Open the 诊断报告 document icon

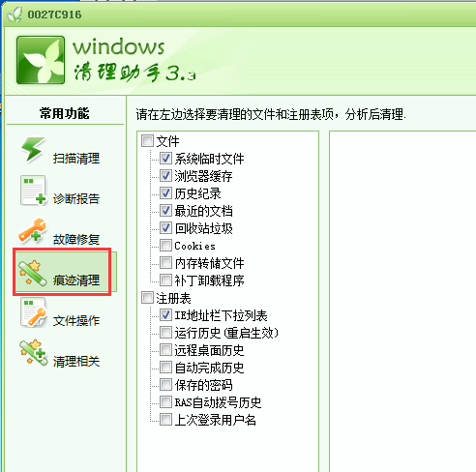tap(33, 191)
